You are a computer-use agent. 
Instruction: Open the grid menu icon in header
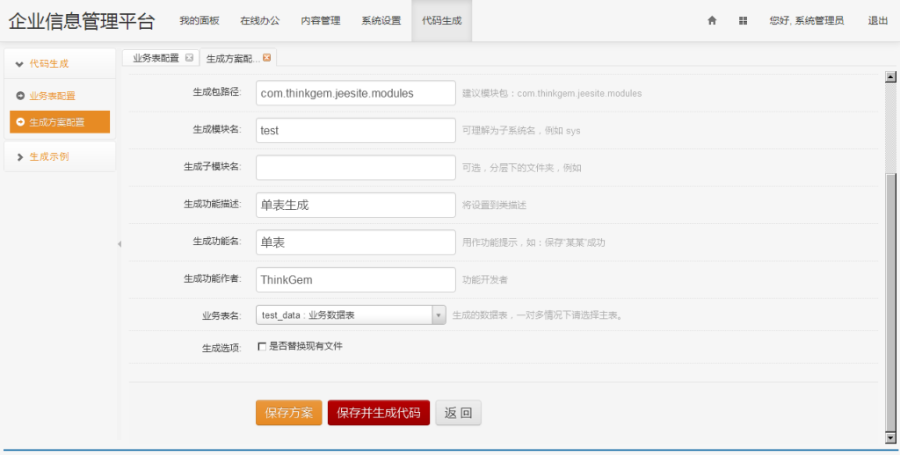pos(743,21)
